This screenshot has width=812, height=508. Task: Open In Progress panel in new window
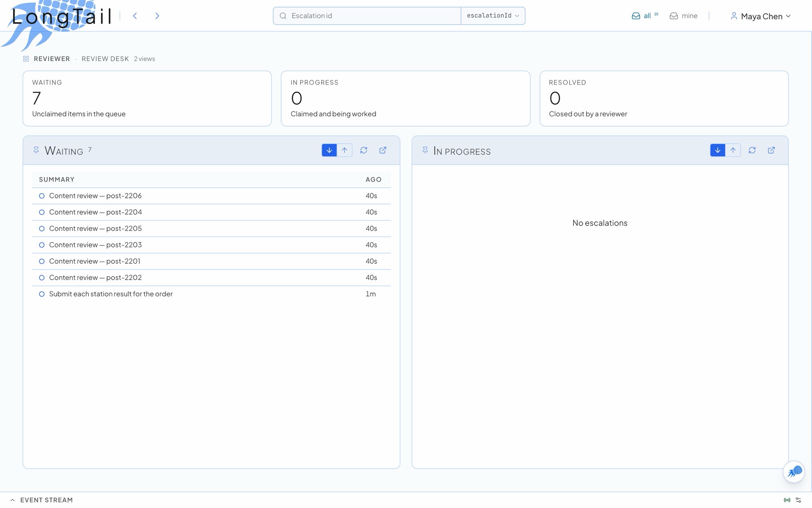coord(771,150)
